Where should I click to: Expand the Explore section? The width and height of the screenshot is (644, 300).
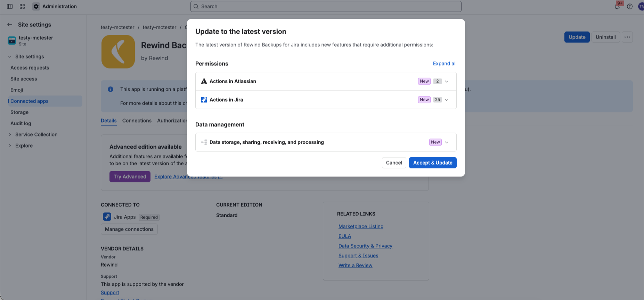point(10,145)
